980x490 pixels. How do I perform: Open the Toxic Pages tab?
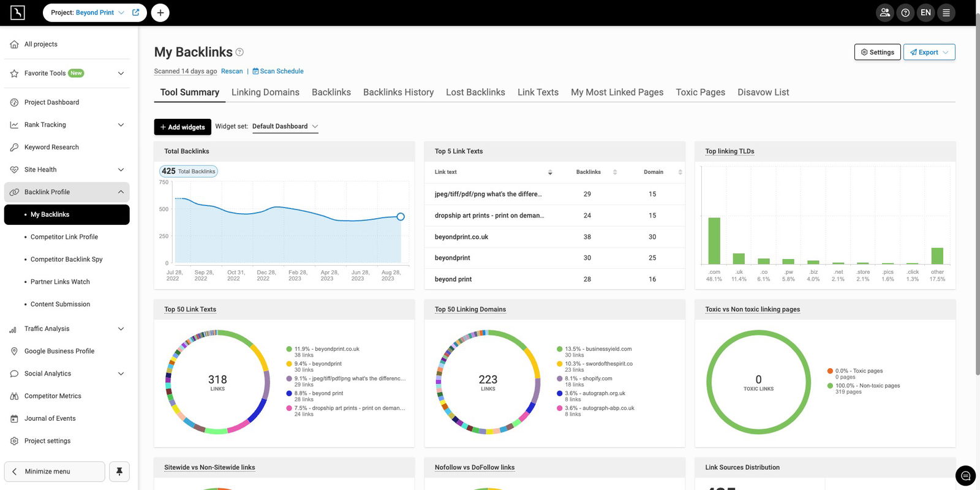coord(700,92)
